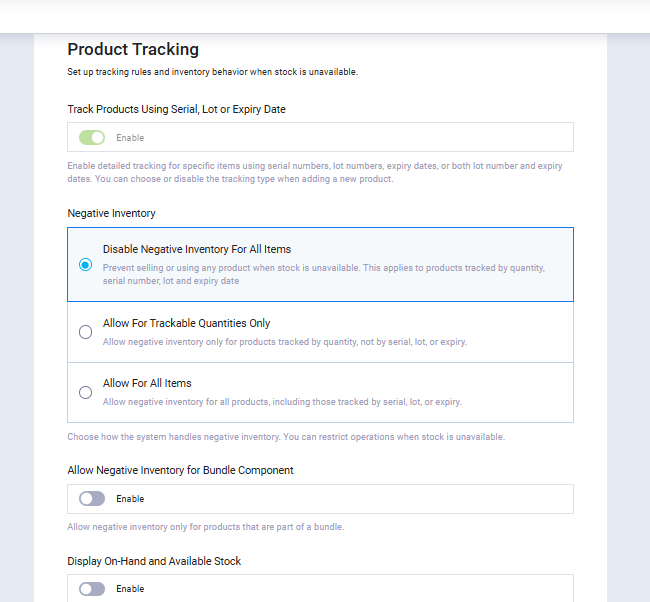Screen dimensions: 650x602
Task: Select the Allow For All Items radio button
Action: point(85,392)
